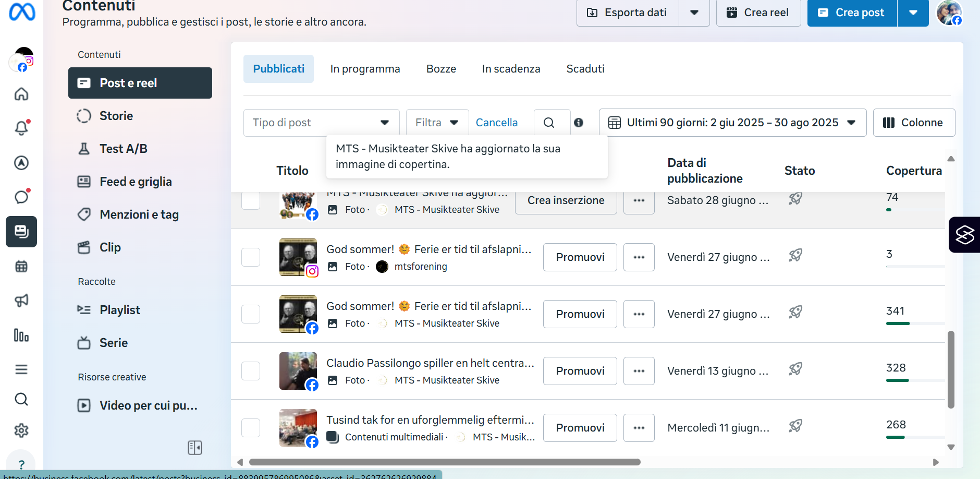Image resolution: width=980 pixels, height=479 pixels.
Task: Click the info icon near search
Action: pos(579,123)
